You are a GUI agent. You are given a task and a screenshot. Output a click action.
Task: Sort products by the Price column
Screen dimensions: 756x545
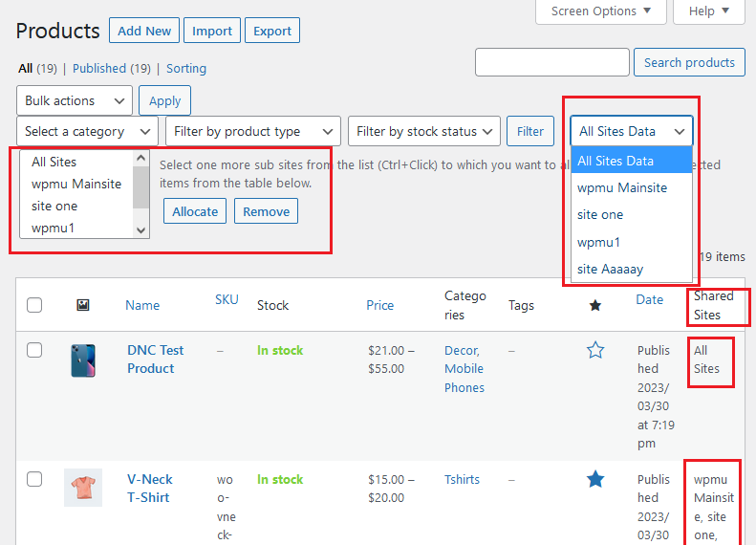point(379,305)
